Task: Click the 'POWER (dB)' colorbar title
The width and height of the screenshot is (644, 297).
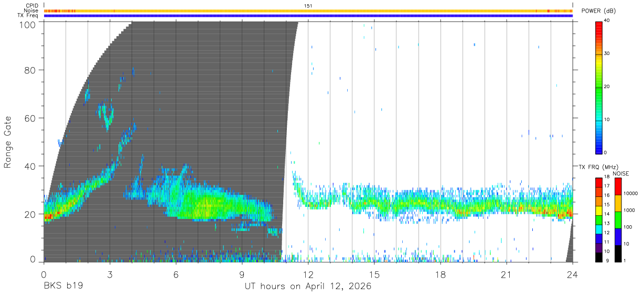Action: tap(599, 11)
